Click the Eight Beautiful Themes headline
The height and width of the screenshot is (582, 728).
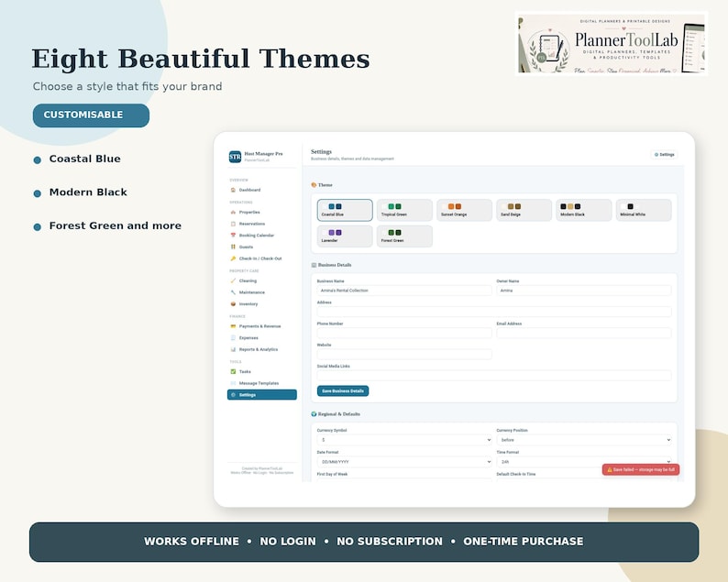click(x=201, y=59)
